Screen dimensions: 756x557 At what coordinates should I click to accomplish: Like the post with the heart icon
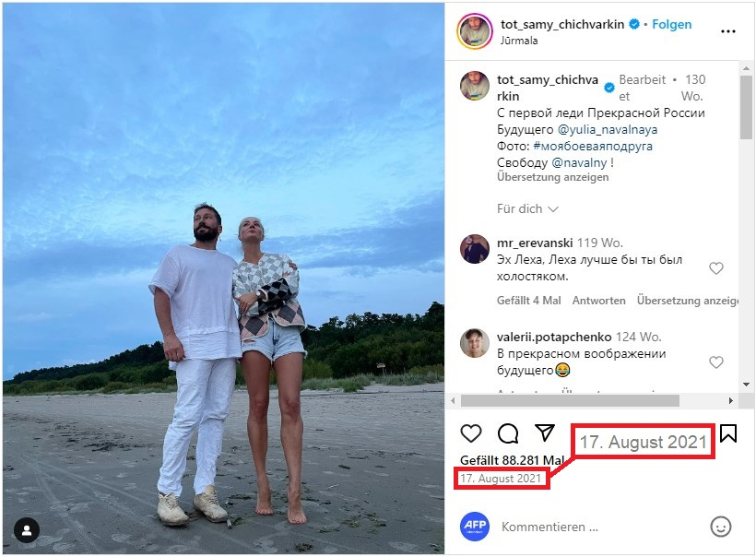pos(471,433)
